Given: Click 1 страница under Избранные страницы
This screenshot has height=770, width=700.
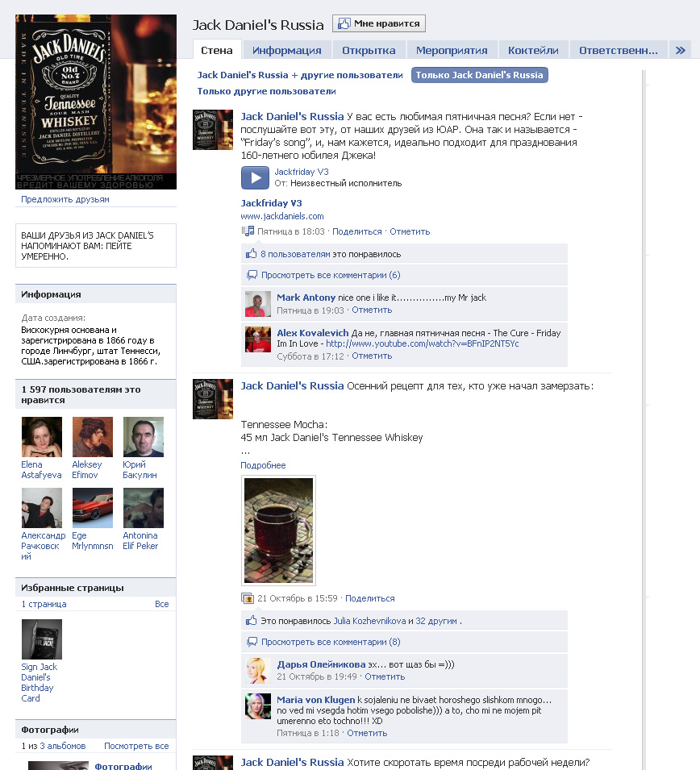Looking at the screenshot, I should (44, 604).
